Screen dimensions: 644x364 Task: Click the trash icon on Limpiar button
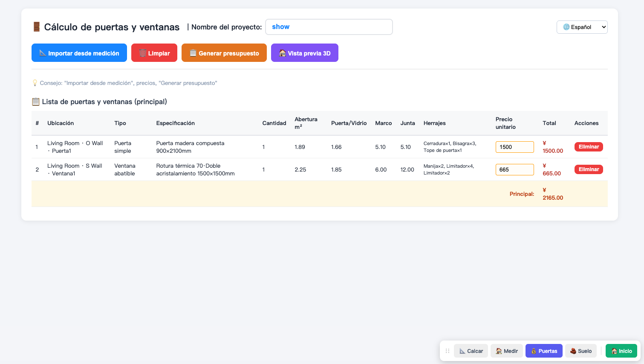coord(143,53)
